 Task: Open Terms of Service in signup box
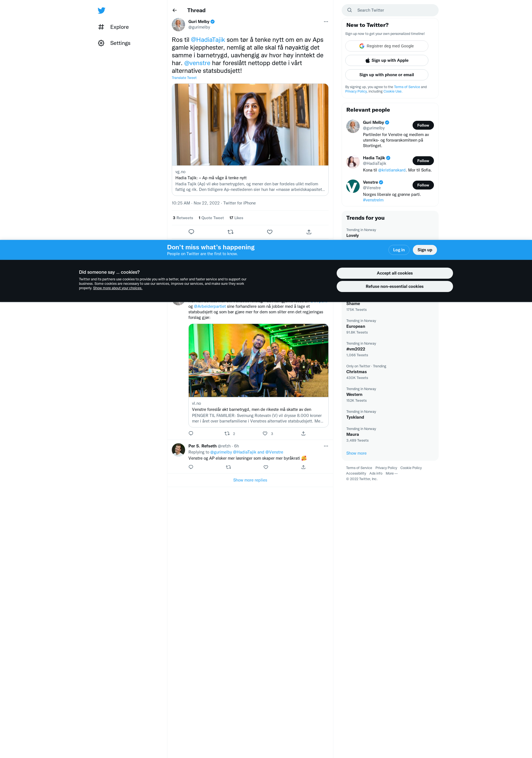click(x=407, y=87)
